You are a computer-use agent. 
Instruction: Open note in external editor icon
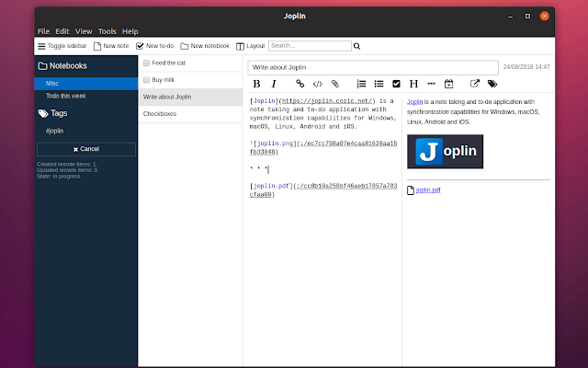pos(475,84)
